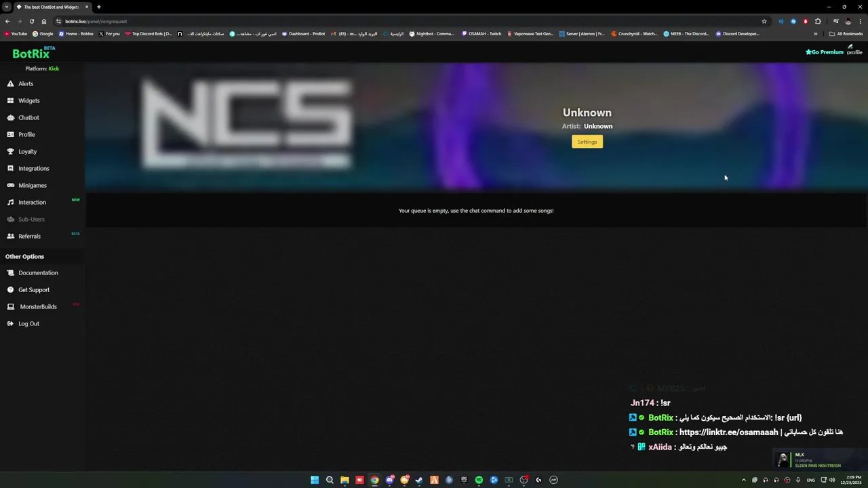Open the Nightbot bookmark
Viewport: 868px width, 488px height.
pyautogui.click(x=431, y=34)
